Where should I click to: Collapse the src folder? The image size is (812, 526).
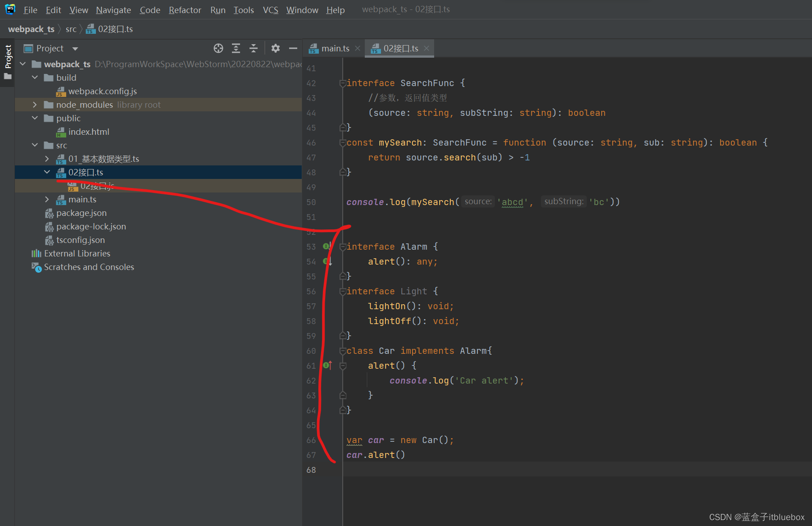point(35,145)
